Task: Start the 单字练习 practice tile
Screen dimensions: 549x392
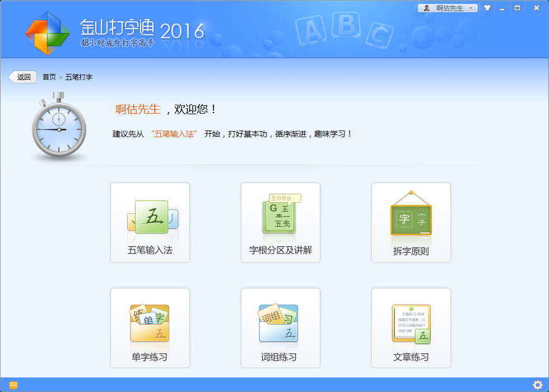Action: click(x=150, y=328)
